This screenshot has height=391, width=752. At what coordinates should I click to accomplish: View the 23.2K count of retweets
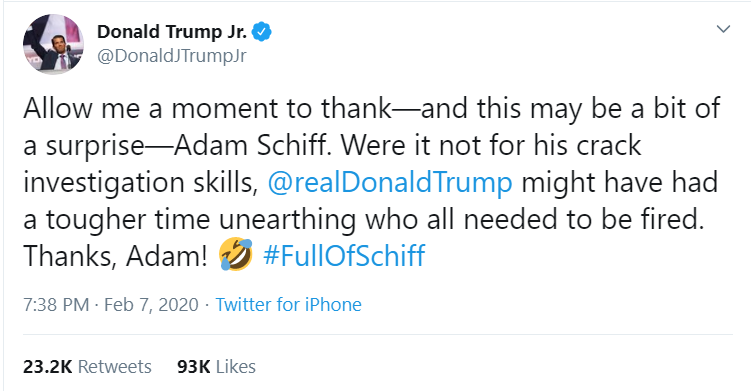(47, 367)
